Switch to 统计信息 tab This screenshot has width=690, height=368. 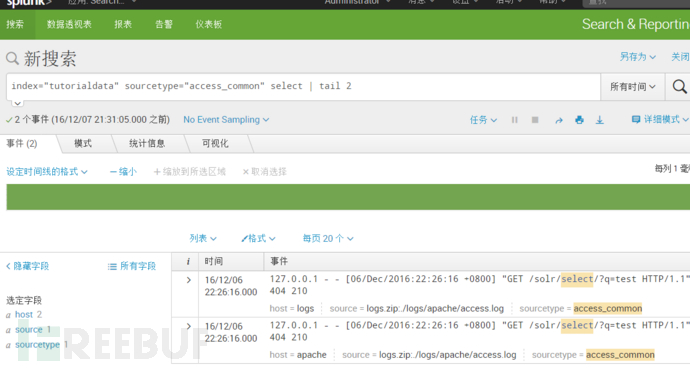(x=147, y=144)
